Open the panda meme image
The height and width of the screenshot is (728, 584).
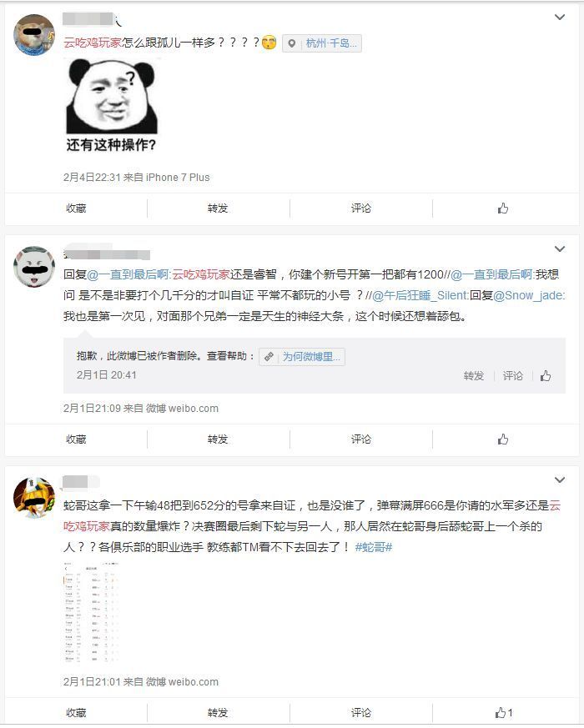click(112, 105)
